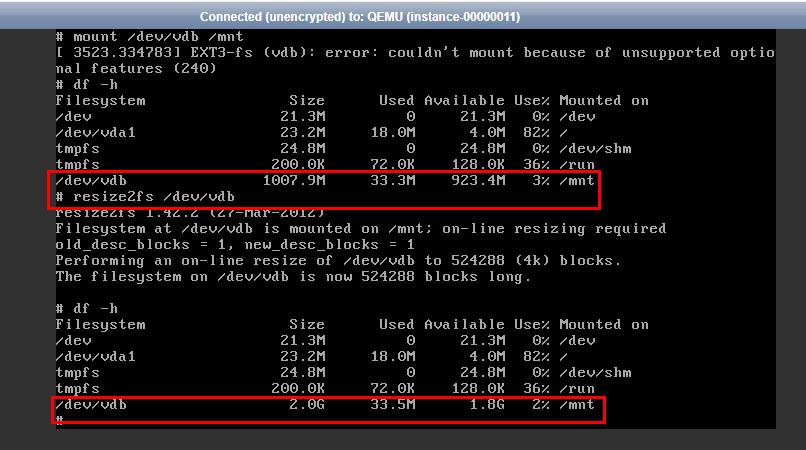Click the second 'df -h' command
This screenshot has width=806, height=450.
pos(87,309)
